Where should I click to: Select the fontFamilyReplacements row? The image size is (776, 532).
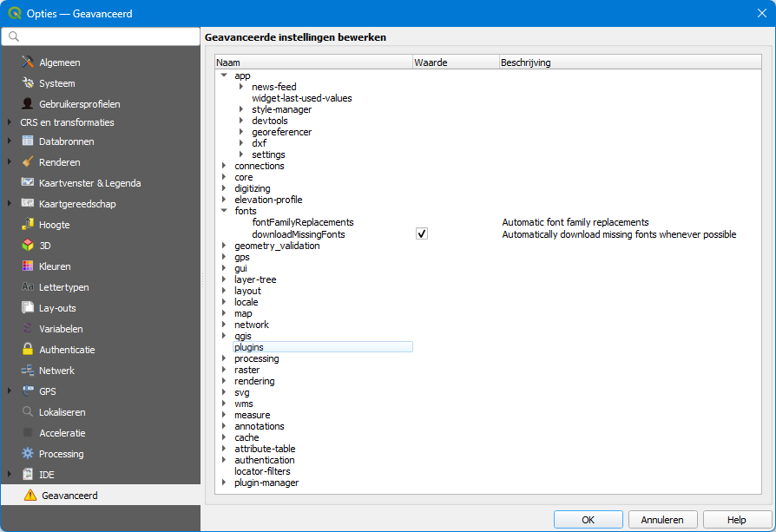[x=302, y=222]
